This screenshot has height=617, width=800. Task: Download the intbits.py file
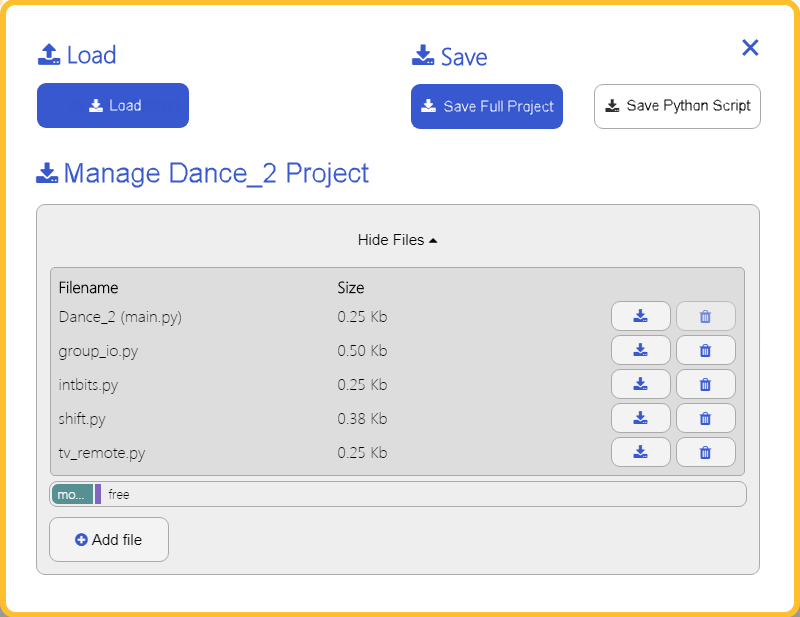tap(640, 384)
